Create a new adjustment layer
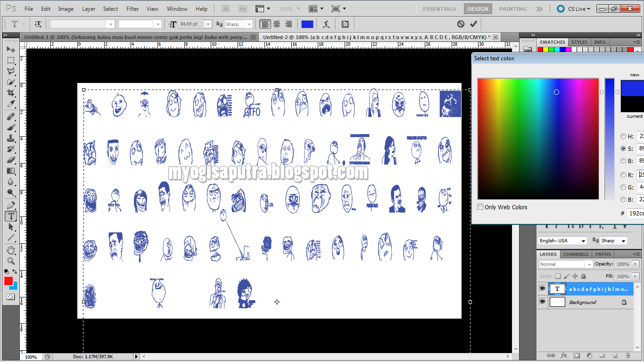Viewport: 644px width, 362px height. pos(589,355)
